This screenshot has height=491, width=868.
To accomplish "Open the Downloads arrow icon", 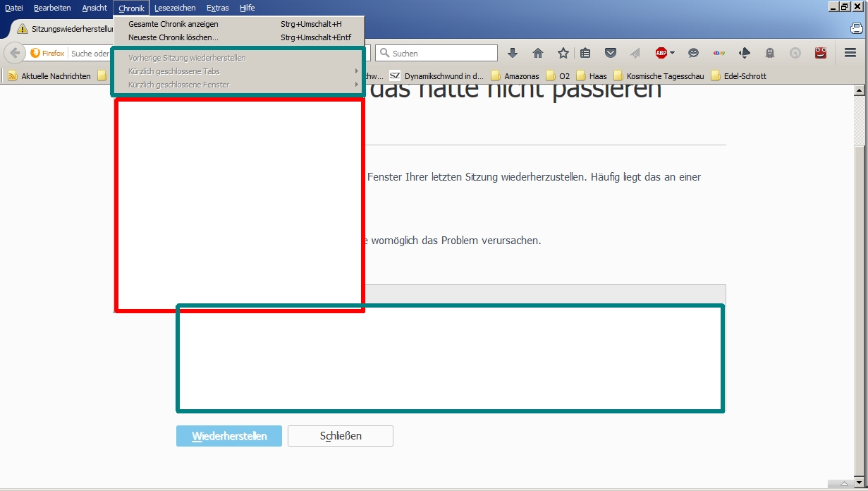I will click(513, 53).
